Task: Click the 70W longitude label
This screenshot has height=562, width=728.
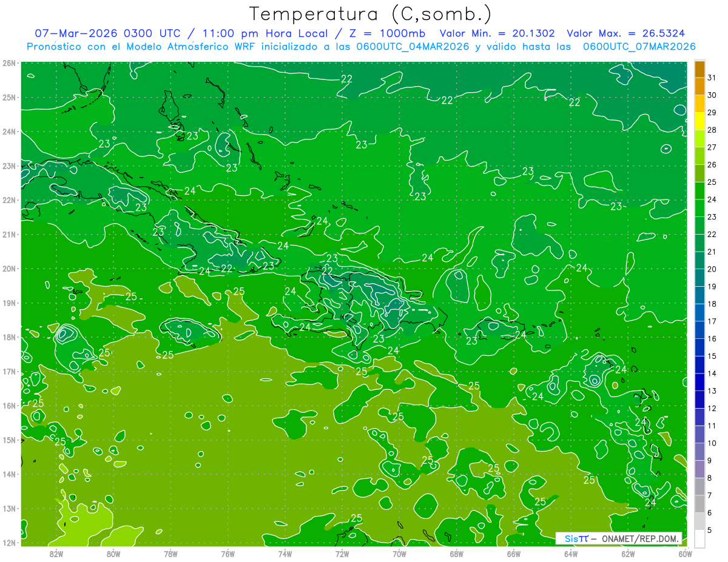Action: click(x=399, y=554)
